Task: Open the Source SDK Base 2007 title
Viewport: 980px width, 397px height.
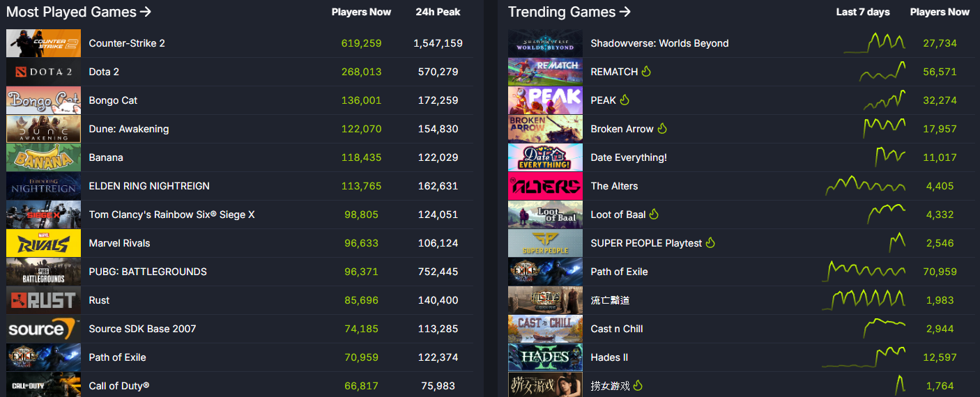Action: click(142, 329)
